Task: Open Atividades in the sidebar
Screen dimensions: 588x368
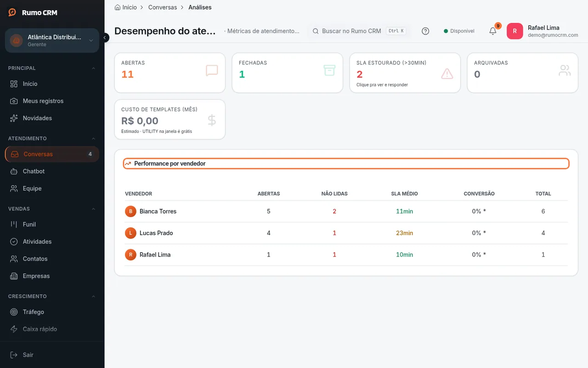Action: [x=52, y=242]
